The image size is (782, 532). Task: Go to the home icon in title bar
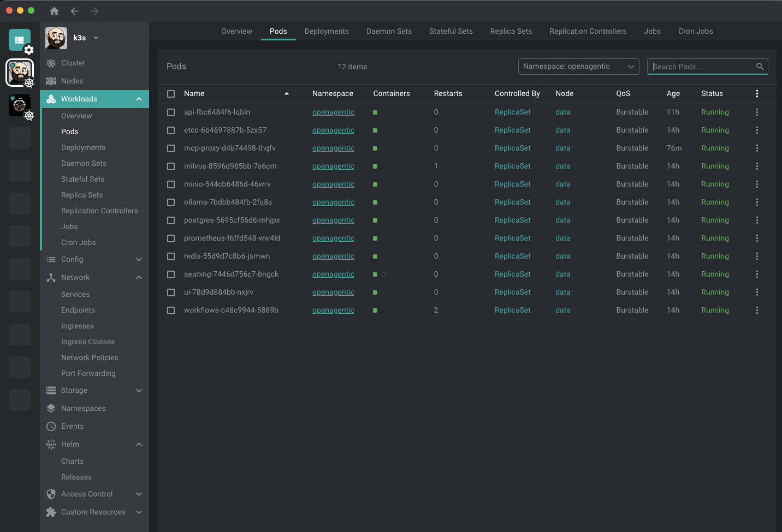pyautogui.click(x=54, y=11)
